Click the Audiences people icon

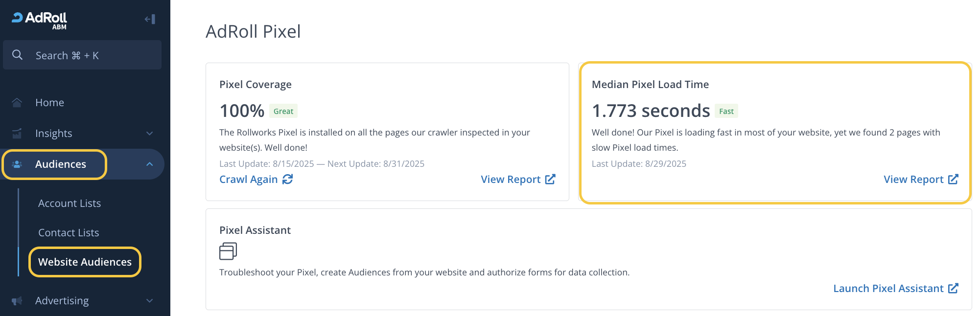(x=17, y=164)
